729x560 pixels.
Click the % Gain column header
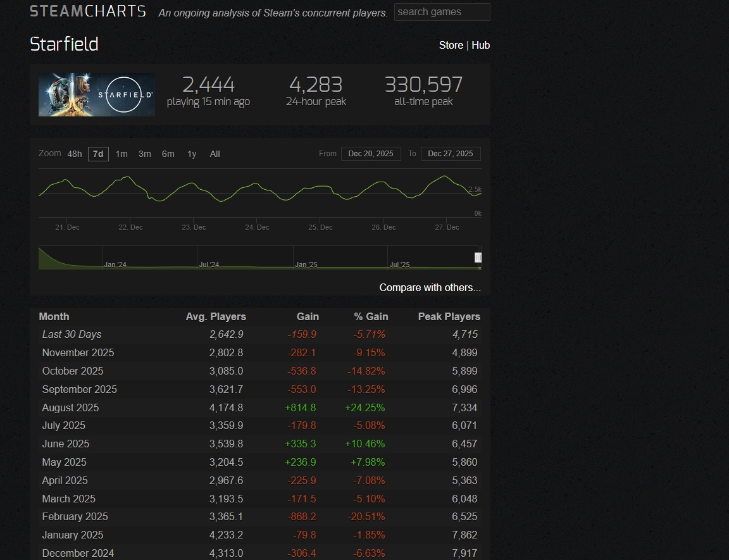(371, 316)
